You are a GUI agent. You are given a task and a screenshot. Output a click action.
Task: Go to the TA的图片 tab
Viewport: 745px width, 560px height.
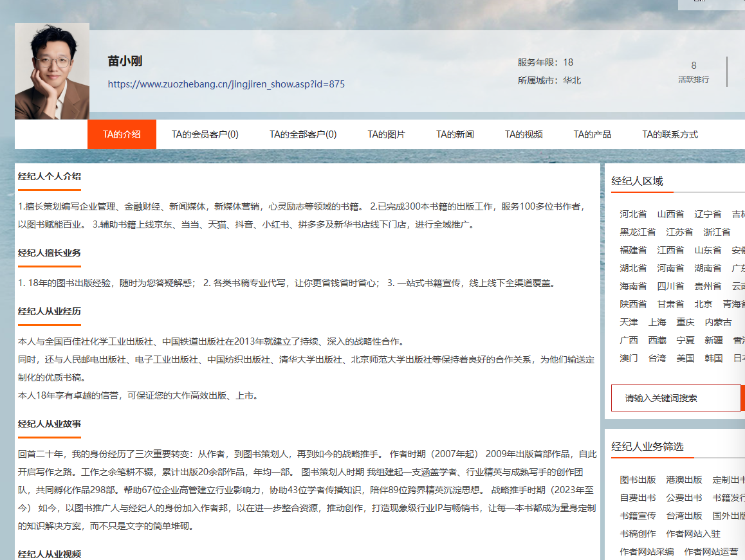click(x=386, y=134)
